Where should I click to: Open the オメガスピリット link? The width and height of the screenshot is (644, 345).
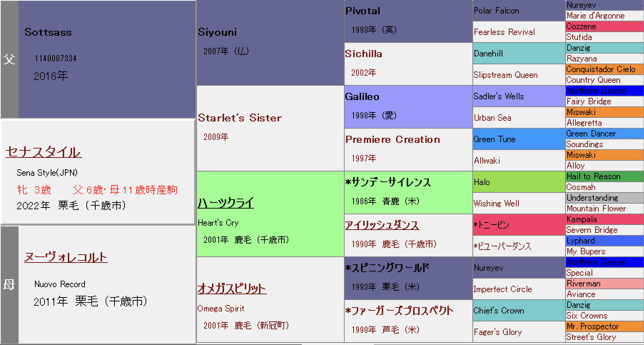(232, 289)
